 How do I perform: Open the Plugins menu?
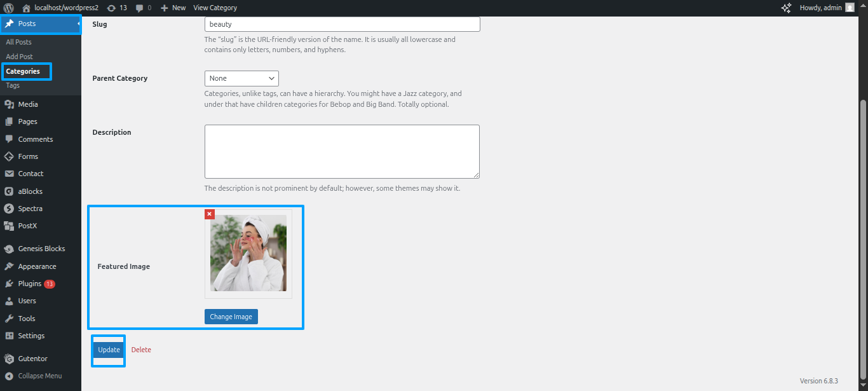(29, 284)
